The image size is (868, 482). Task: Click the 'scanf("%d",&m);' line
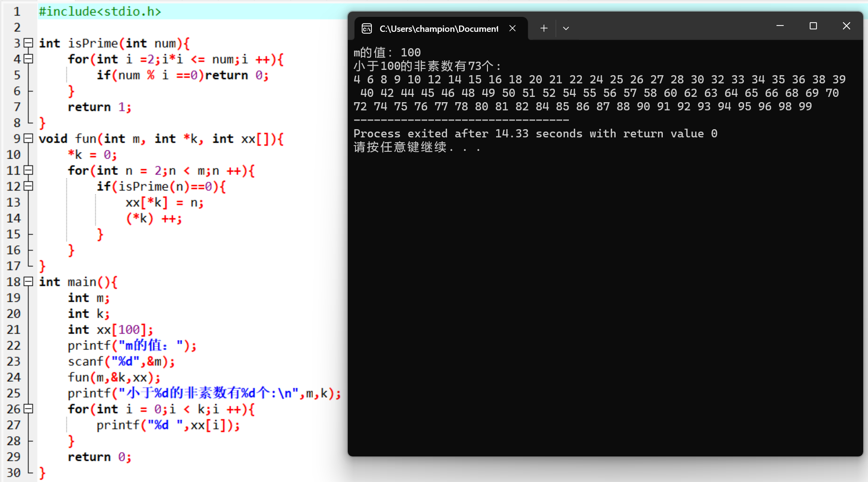121,361
